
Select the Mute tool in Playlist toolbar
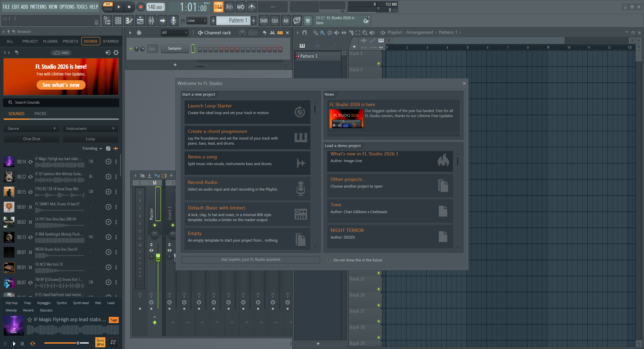pos(337,33)
